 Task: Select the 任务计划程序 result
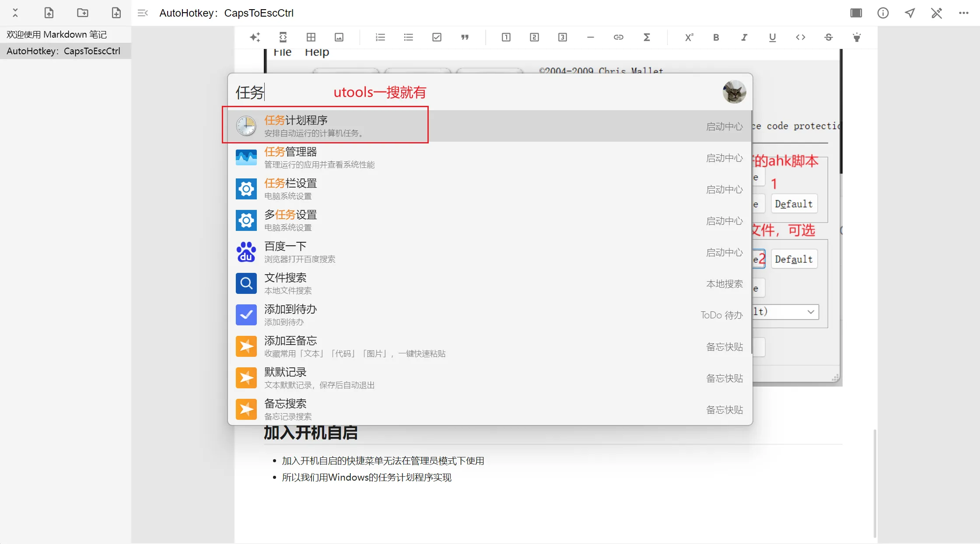pyautogui.click(x=490, y=126)
